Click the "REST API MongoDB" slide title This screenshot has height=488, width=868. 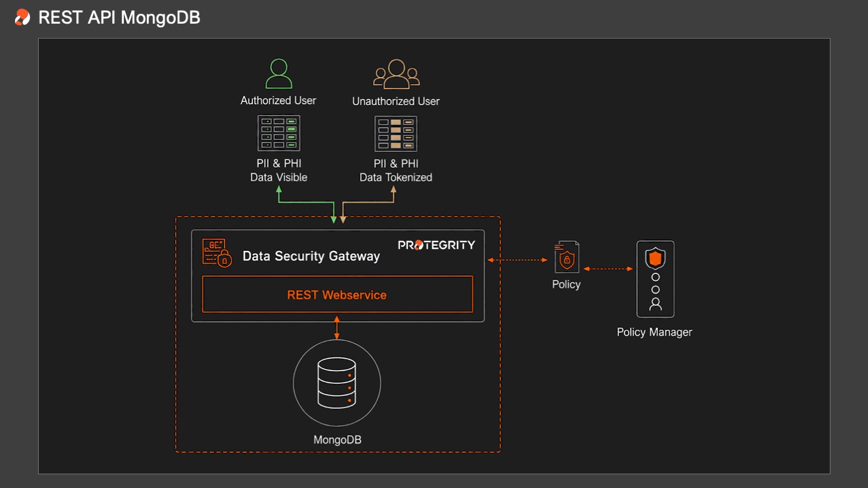119,18
